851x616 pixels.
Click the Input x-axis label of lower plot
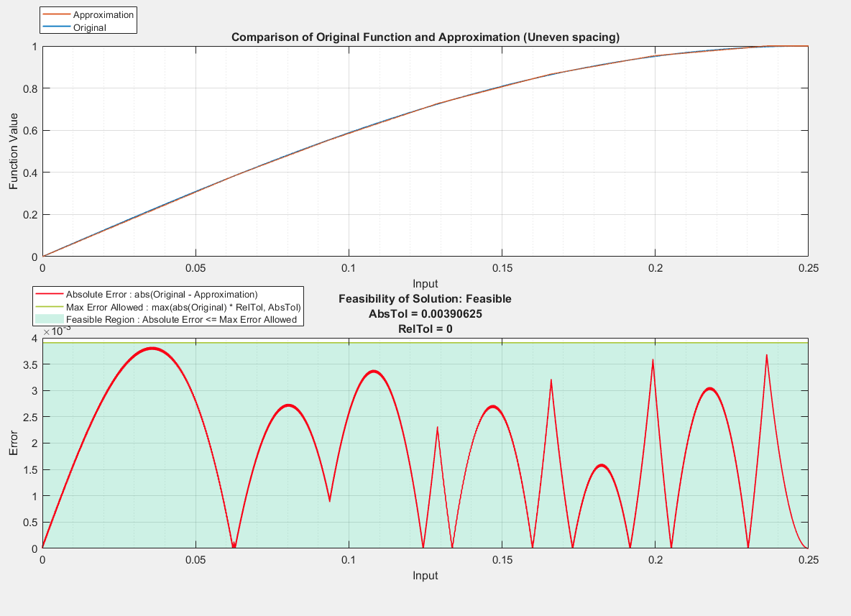tap(425, 575)
